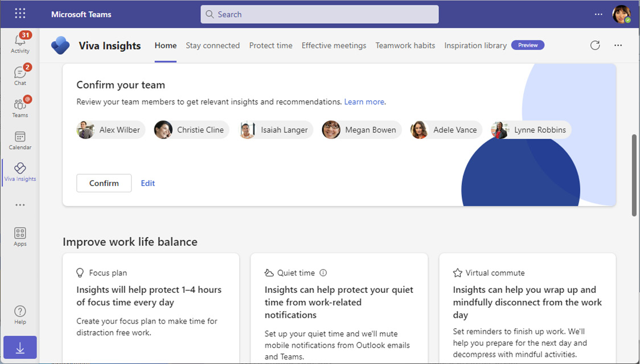The height and width of the screenshot is (364, 640).
Task: Open the Learn more link
Action: [364, 102]
